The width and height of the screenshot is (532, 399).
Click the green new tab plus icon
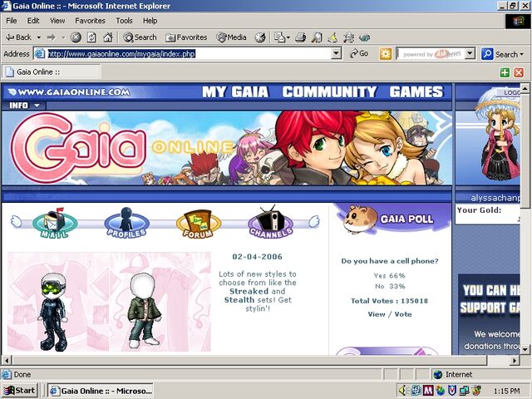pos(505,72)
